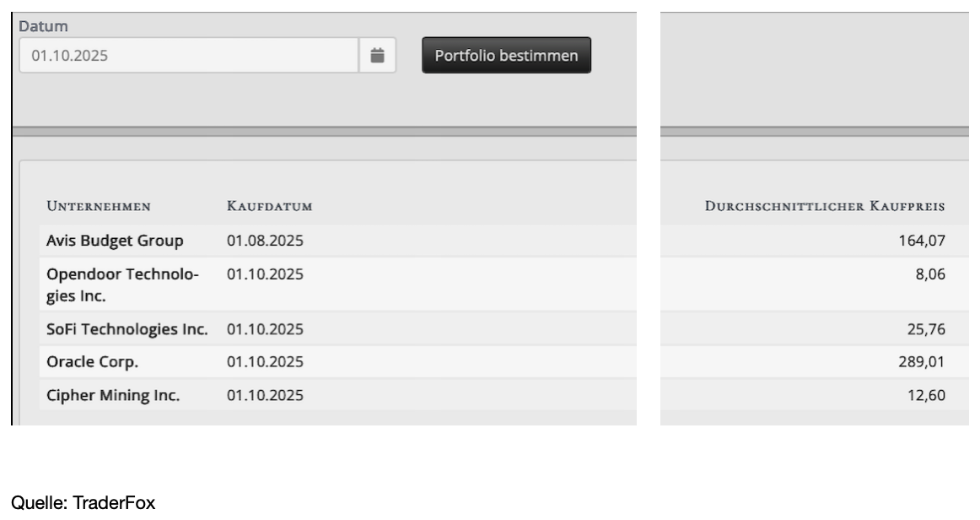Click the Quelle: TraderFox source caption

[x=83, y=503]
